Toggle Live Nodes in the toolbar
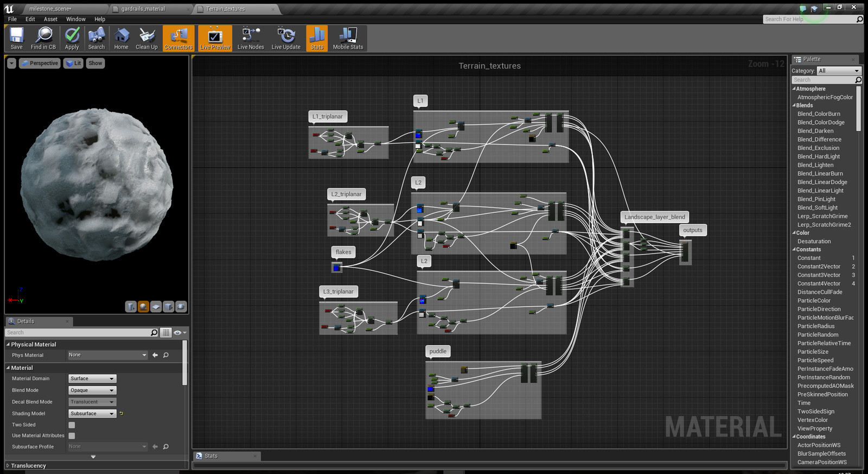The image size is (868, 474). pyautogui.click(x=251, y=39)
